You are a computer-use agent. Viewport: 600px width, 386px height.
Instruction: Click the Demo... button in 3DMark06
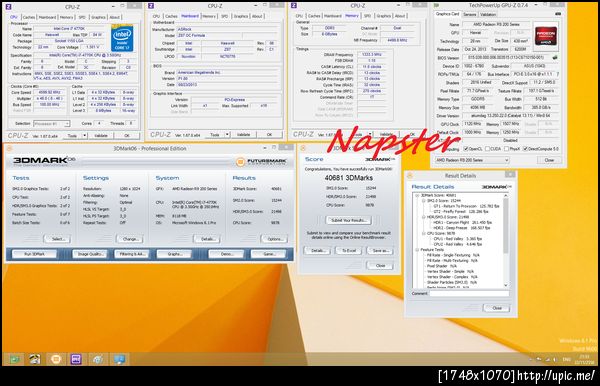click(x=227, y=254)
